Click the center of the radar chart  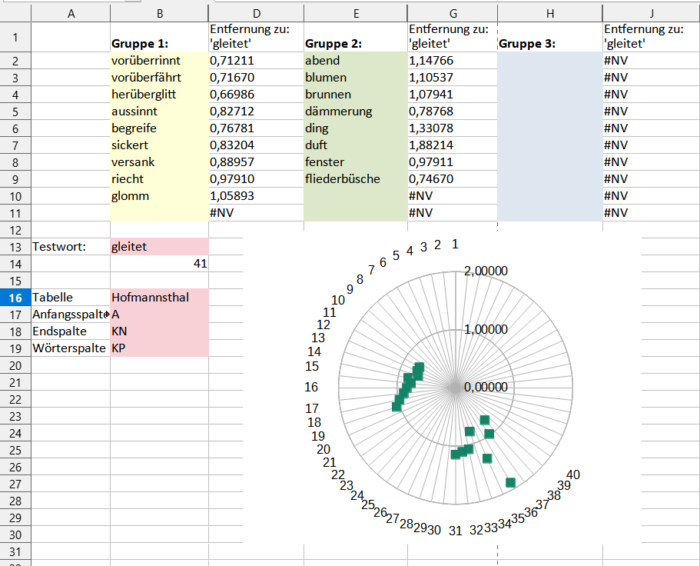click(x=454, y=387)
